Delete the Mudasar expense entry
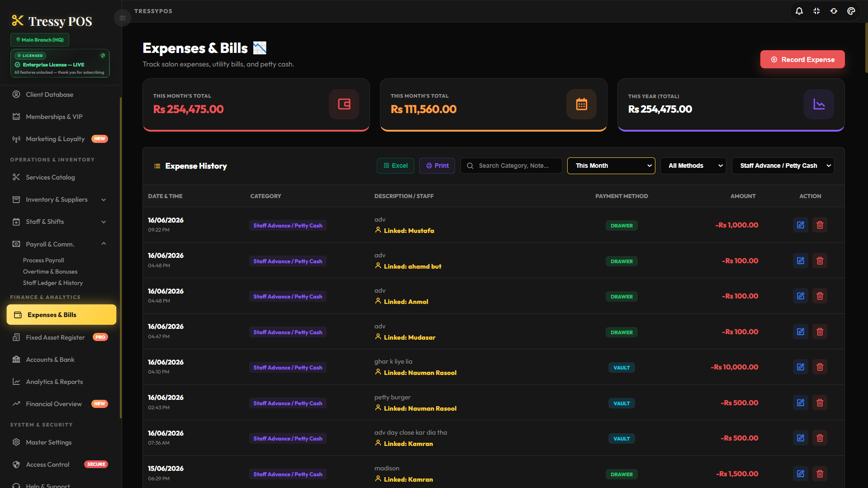This screenshot has height=488, width=868. point(820,332)
